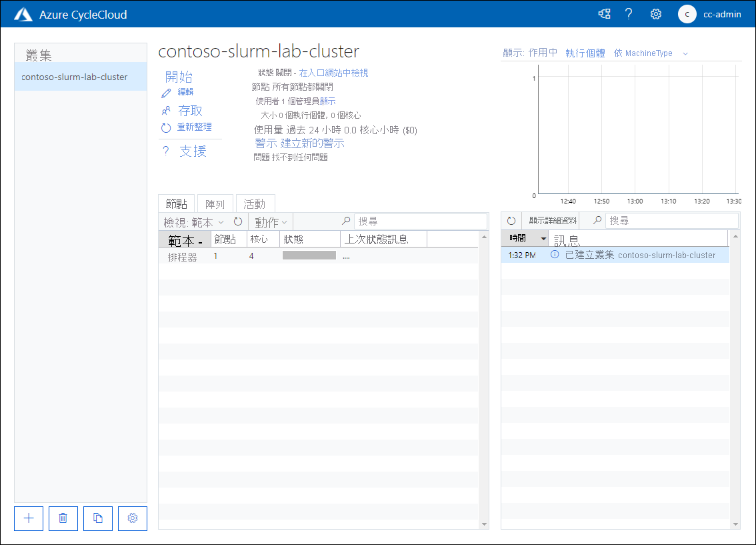
Task: Delete the cluster using the trash can icon
Action: 63,518
